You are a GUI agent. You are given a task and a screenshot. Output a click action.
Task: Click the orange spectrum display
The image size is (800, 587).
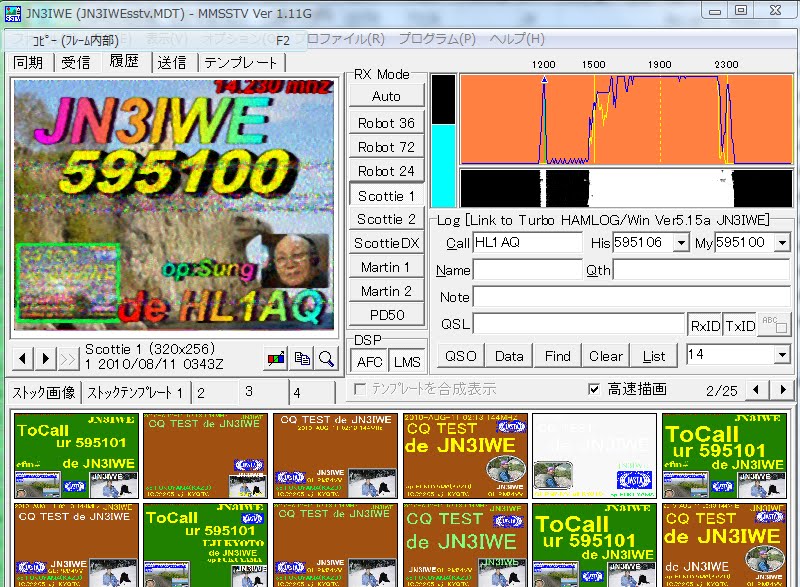(x=626, y=119)
